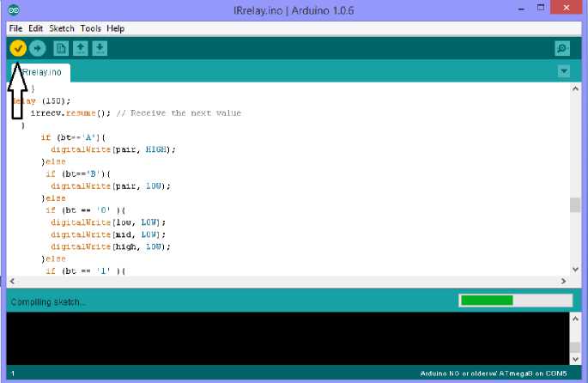Click the console scrollbar thumb
This screenshot has height=383, width=588.
click(575, 348)
